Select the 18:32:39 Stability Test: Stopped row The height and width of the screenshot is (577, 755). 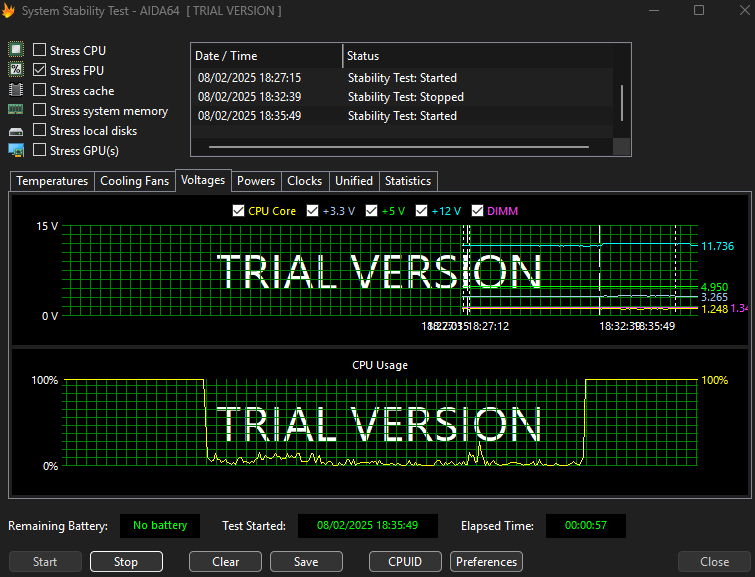[402, 97]
